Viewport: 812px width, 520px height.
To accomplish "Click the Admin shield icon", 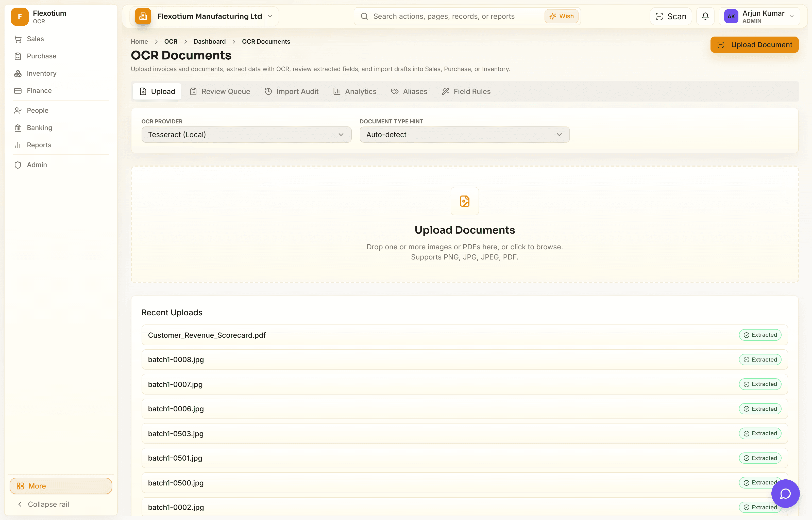I will 18,165.
